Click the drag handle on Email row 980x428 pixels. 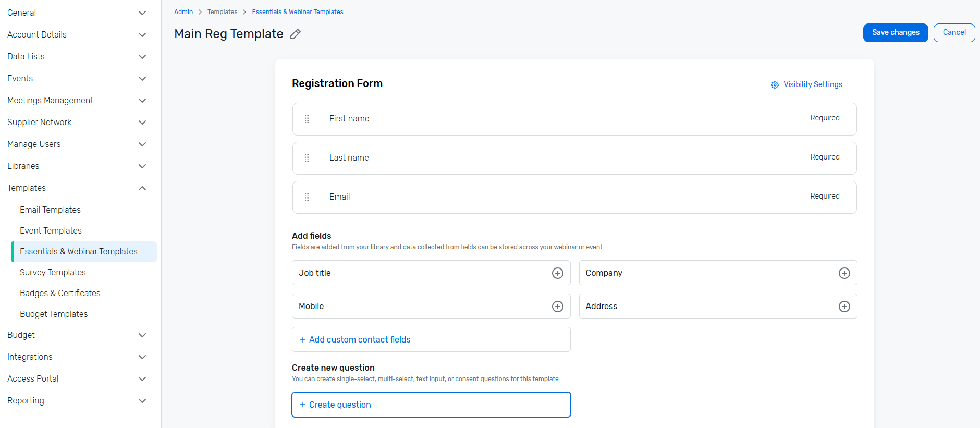307,197
